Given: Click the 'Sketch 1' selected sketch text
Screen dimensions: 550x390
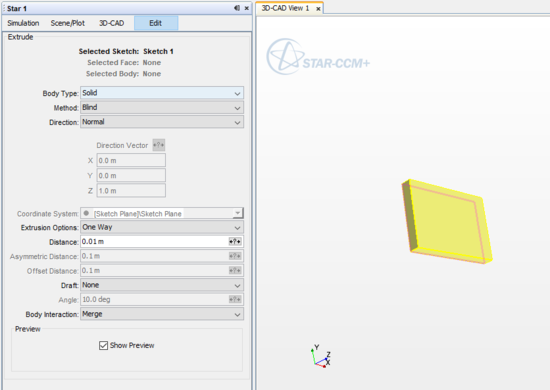Looking at the screenshot, I should [158, 51].
